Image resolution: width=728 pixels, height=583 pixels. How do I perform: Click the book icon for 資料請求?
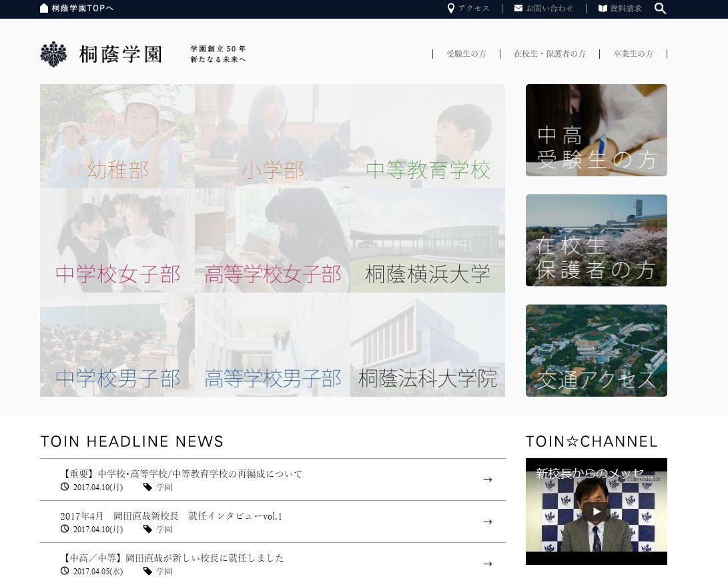pyautogui.click(x=603, y=9)
